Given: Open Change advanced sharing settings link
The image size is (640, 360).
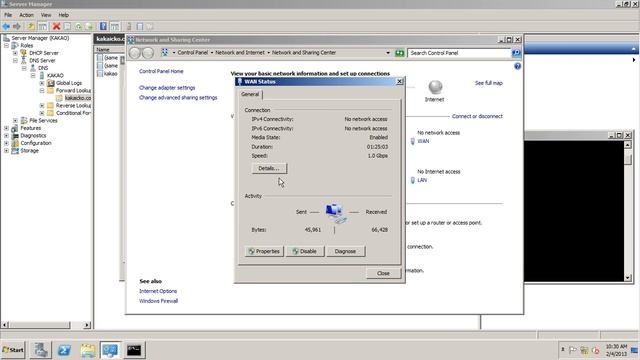Looking at the screenshot, I should pos(178,98).
